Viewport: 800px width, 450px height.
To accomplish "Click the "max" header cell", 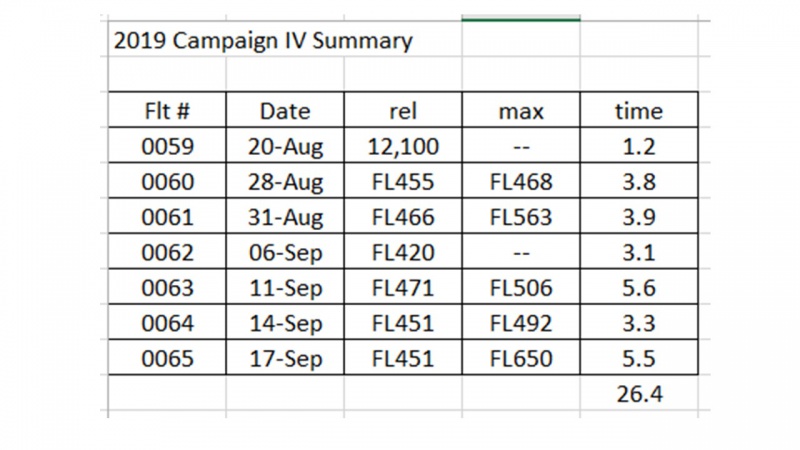I will click(520, 111).
